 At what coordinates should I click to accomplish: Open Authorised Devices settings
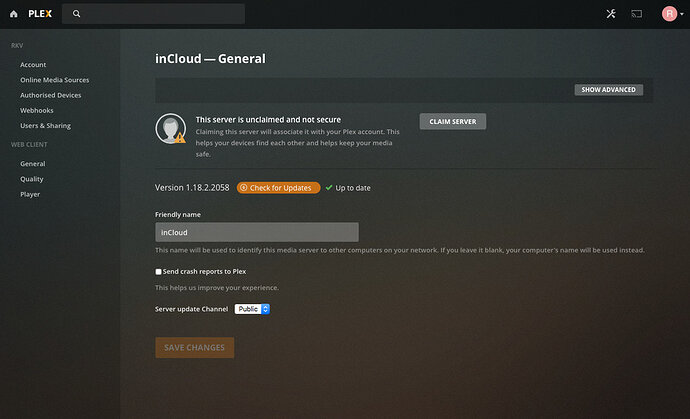tap(51, 95)
